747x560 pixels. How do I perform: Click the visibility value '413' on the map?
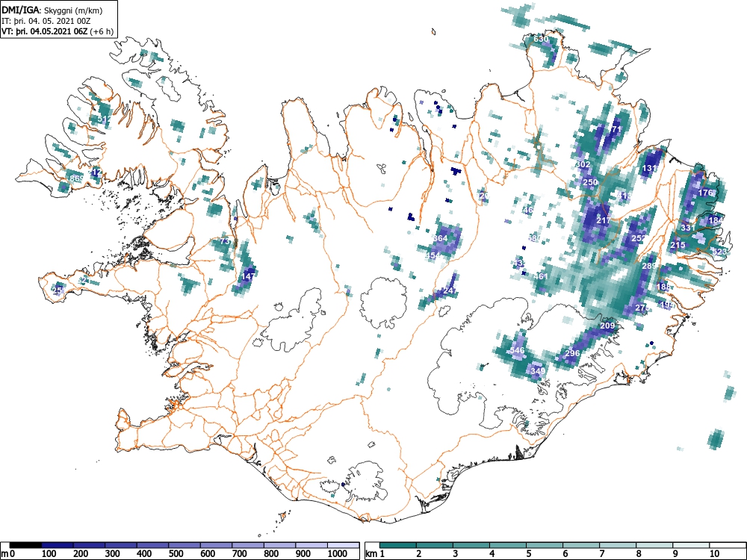click(624, 196)
